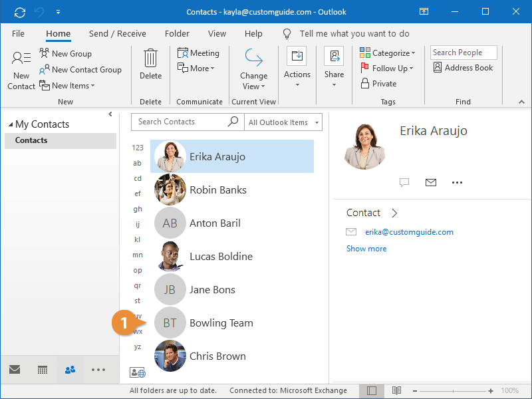The width and height of the screenshot is (532, 399).
Task: Select the Chris Brown contact
Action: [232, 356]
